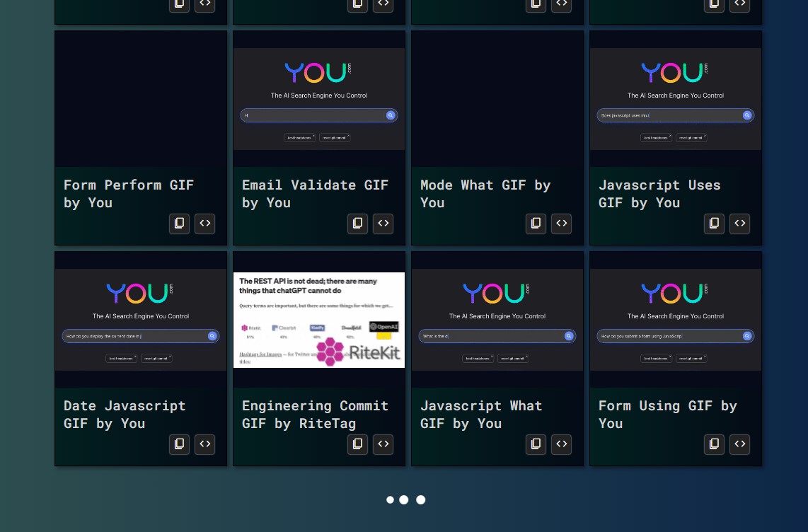Open Form Using GIF preview thumbnail
The width and height of the screenshot is (808, 532).
(x=676, y=319)
